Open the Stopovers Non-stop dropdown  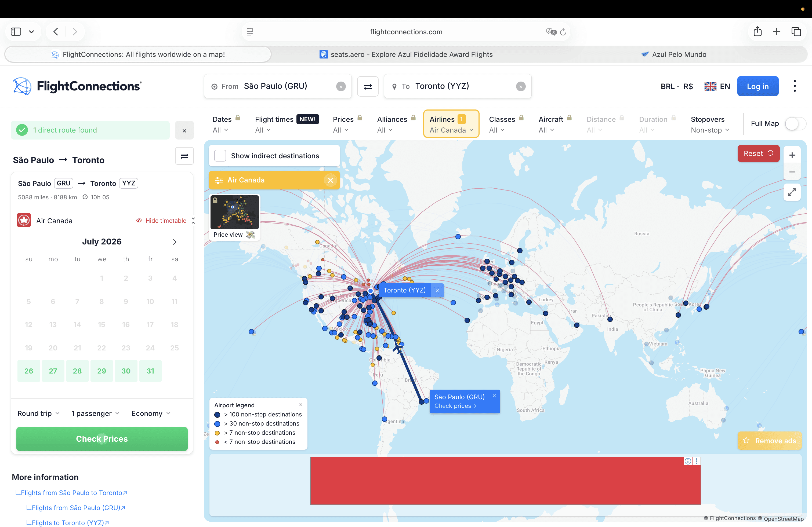click(x=710, y=125)
